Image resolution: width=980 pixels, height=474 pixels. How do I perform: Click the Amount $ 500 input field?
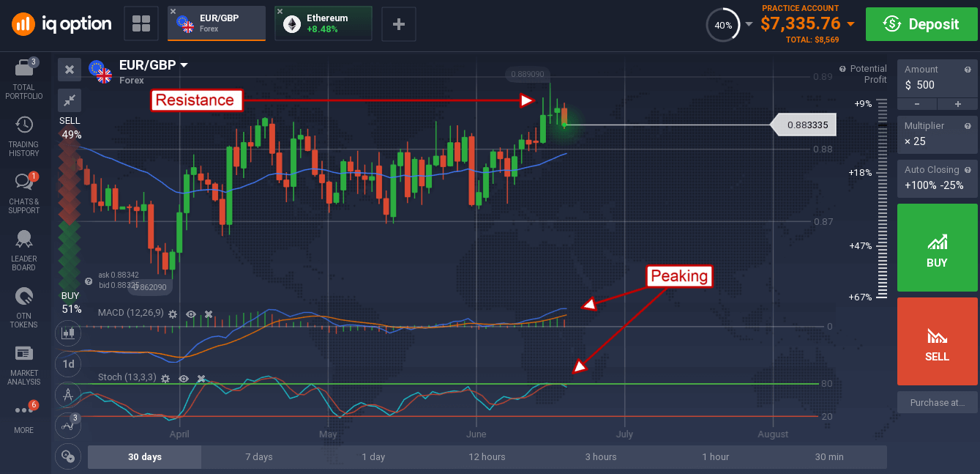point(938,78)
